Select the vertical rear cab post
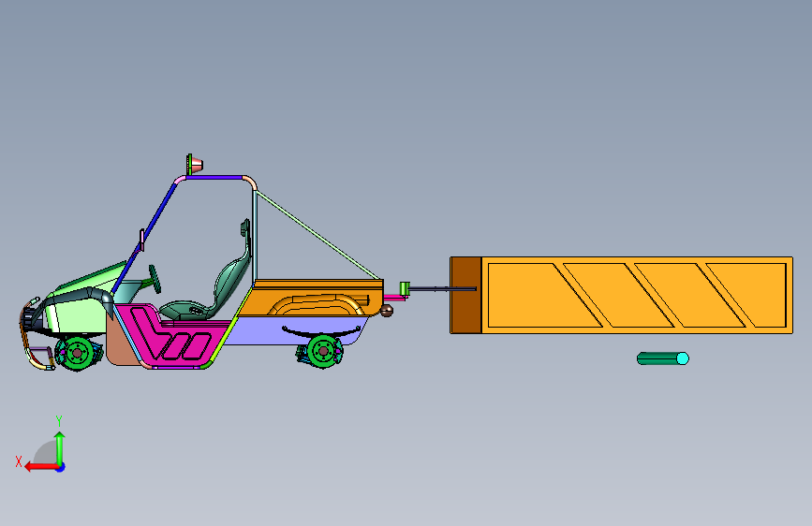The width and height of the screenshot is (812, 526). point(254,236)
